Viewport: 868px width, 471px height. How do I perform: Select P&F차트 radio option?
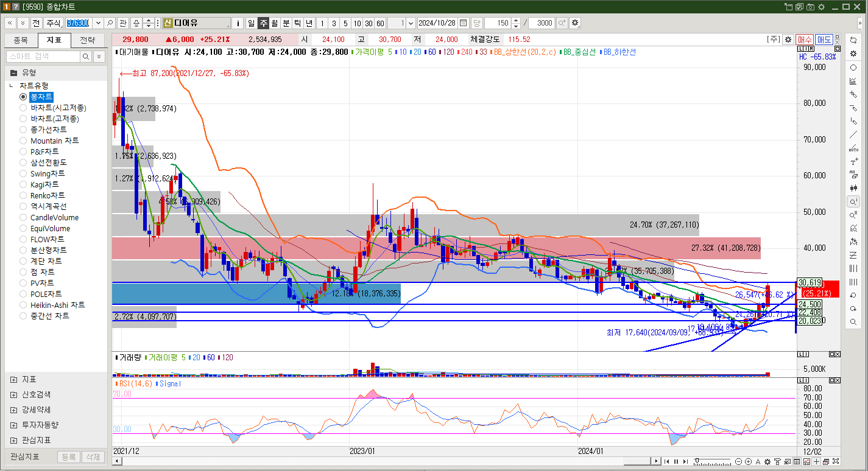click(x=23, y=152)
